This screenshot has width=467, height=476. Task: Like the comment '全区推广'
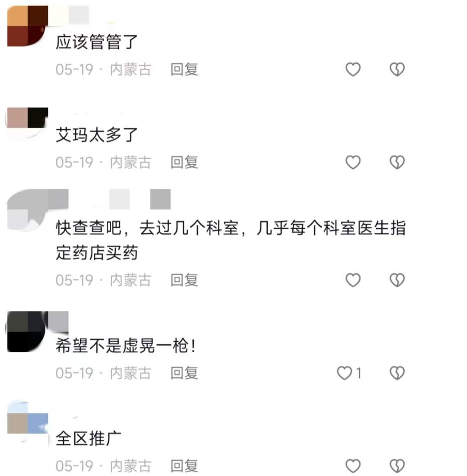(x=353, y=466)
